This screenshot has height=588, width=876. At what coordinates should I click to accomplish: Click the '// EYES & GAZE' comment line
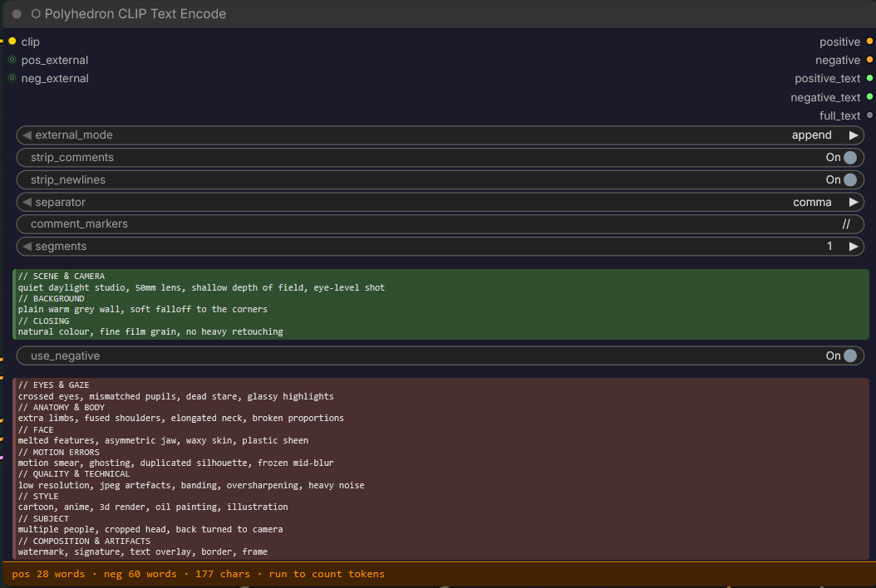[54, 385]
